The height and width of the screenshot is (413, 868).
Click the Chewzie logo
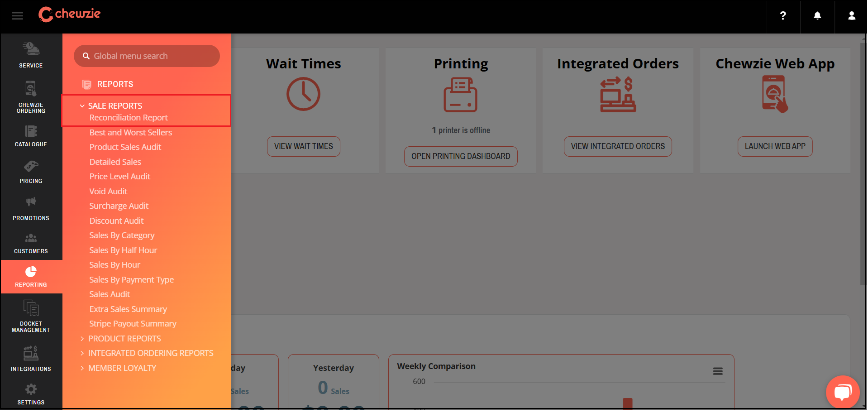pos(69,14)
